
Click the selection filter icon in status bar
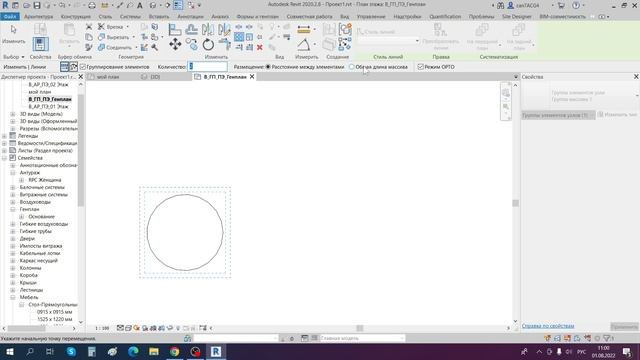(607, 338)
